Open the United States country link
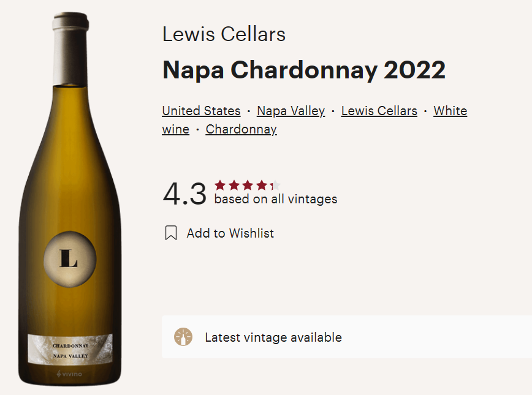 (201, 111)
